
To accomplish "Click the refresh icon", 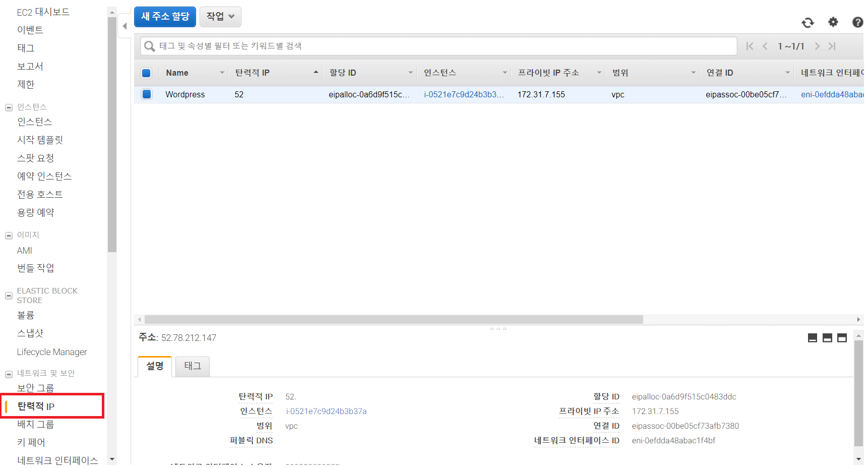I will pyautogui.click(x=808, y=23).
